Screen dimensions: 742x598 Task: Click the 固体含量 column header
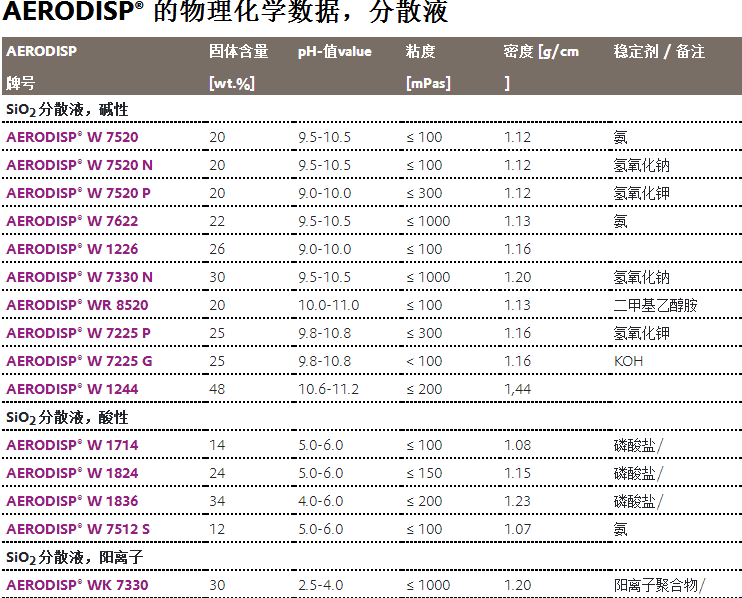point(238,51)
